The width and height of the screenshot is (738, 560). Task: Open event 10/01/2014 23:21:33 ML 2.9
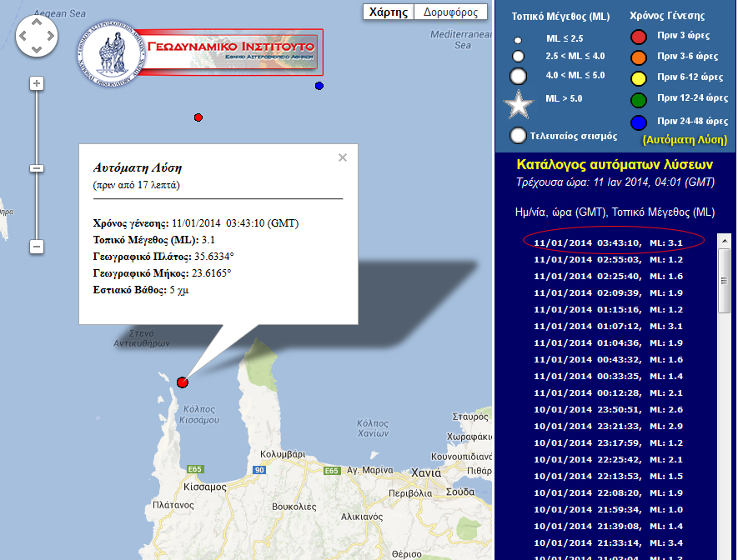[609, 426]
